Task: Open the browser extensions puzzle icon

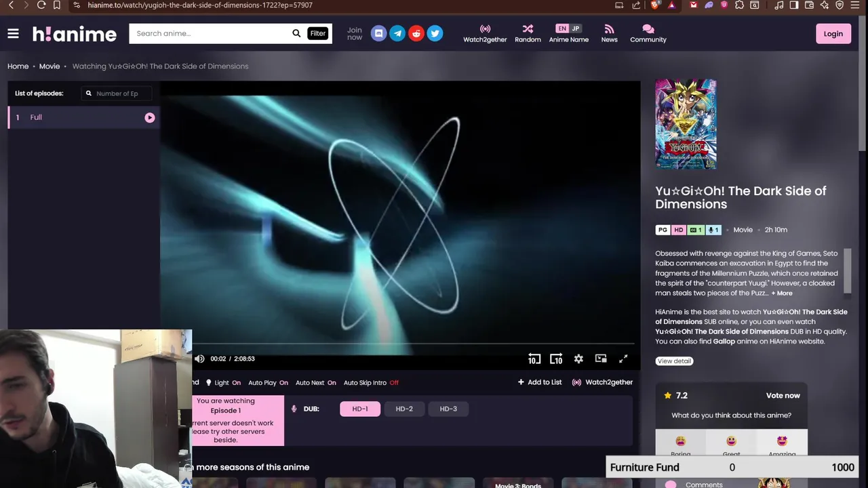Action: pos(739,5)
